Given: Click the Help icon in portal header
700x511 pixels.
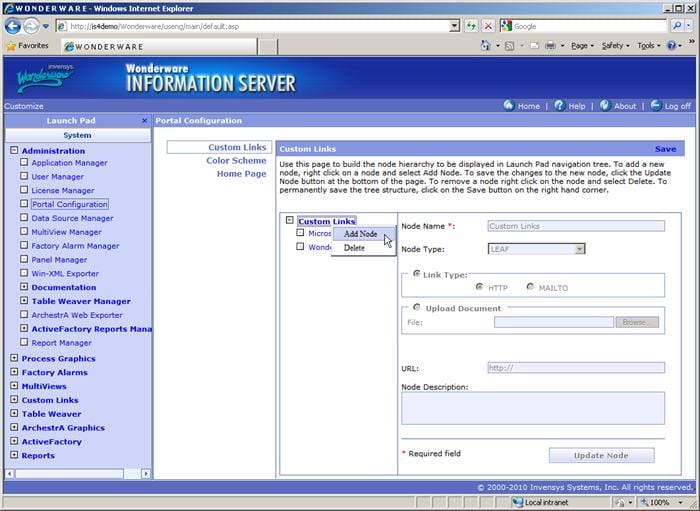Looking at the screenshot, I should pos(559,105).
